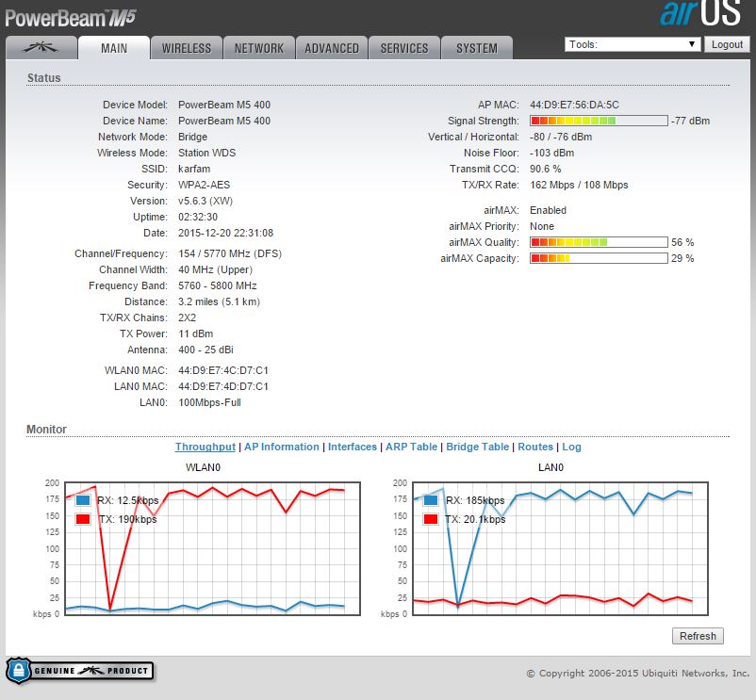Click the Wireless Mode value Station WDS
Viewport: 756px width, 700px height.
(x=206, y=153)
